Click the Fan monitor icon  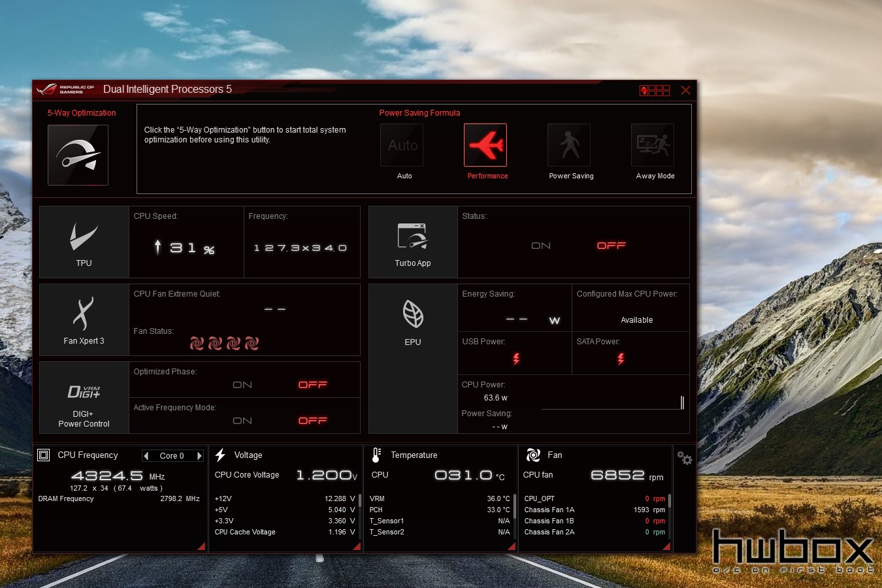(533, 455)
